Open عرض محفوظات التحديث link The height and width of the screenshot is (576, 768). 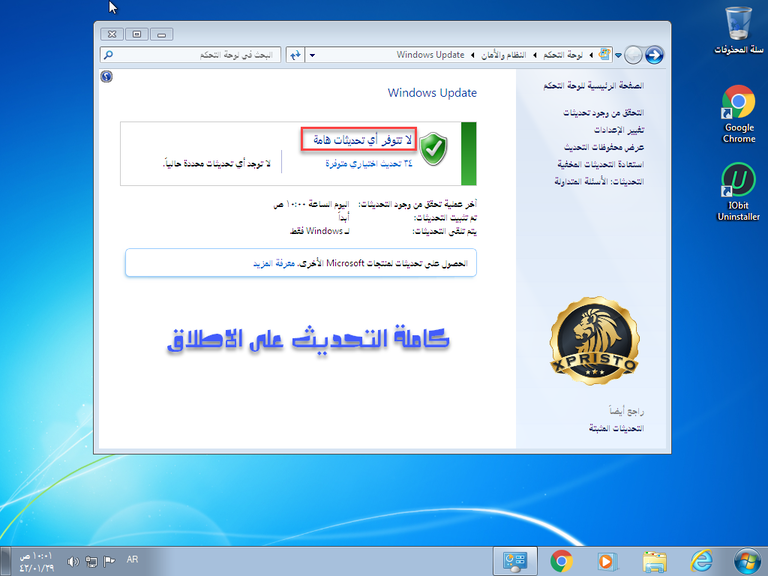604,147
